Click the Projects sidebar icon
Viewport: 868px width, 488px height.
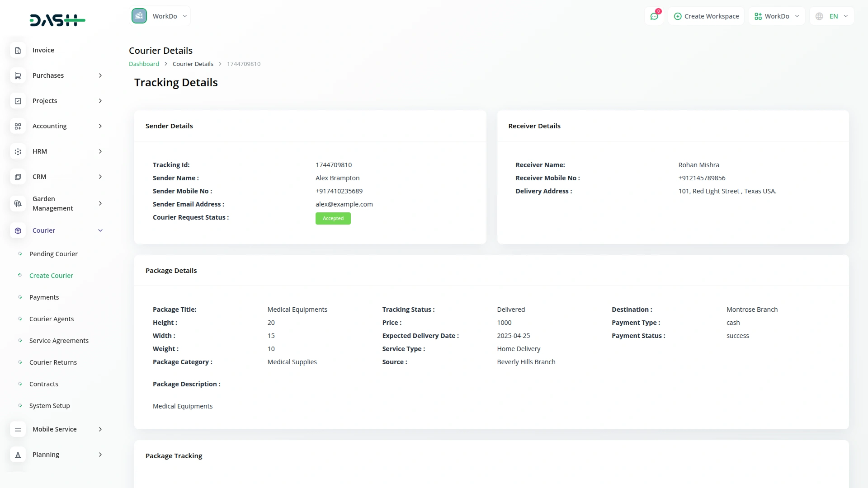coord(18,101)
